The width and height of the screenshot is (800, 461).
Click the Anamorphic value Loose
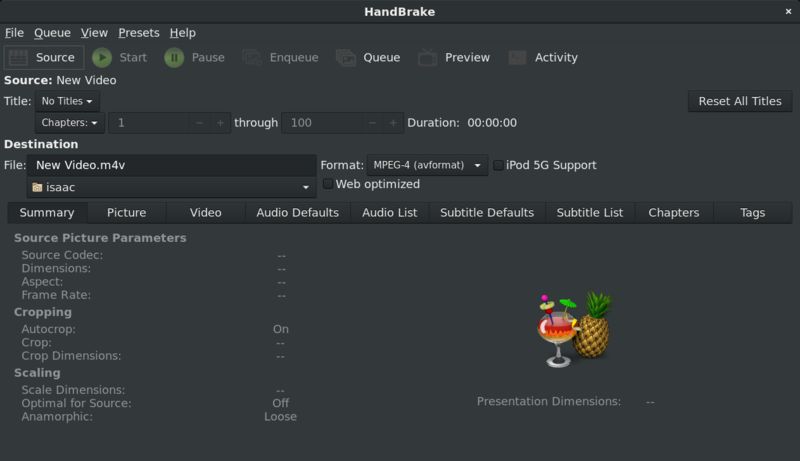[x=281, y=417]
